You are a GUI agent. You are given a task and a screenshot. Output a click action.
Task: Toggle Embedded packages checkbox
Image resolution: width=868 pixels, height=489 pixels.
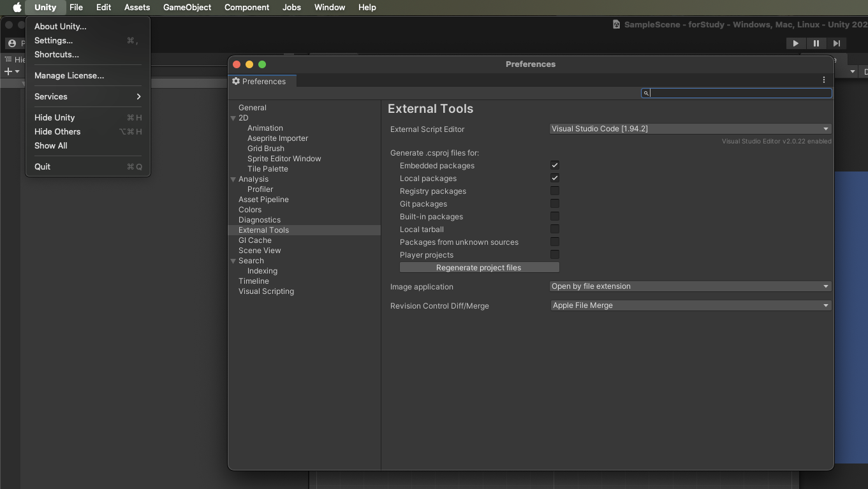pos(555,166)
